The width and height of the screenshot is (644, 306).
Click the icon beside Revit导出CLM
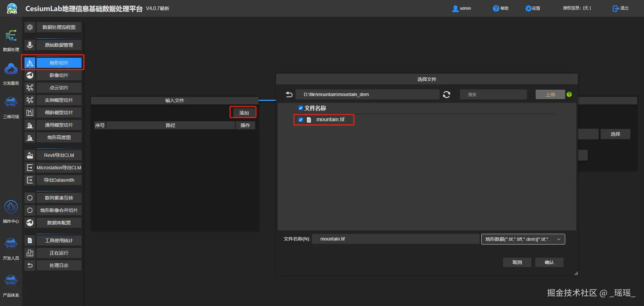(x=30, y=155)
